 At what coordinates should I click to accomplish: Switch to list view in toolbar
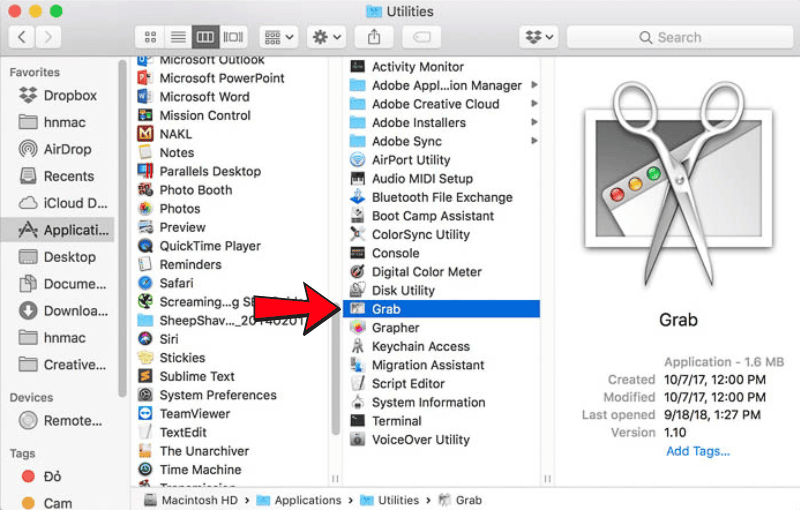tap(178, 37)
